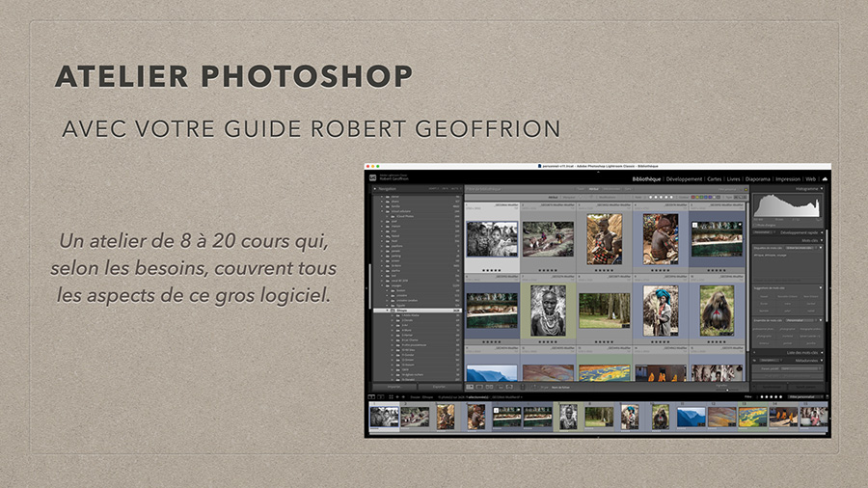Expand the Métadonnées panel
Screen dimensions: 868x488
[823, 361]
